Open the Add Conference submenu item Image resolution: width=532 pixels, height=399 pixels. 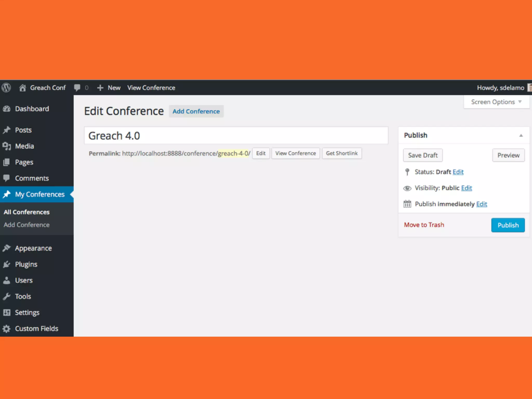pos(26,225)
